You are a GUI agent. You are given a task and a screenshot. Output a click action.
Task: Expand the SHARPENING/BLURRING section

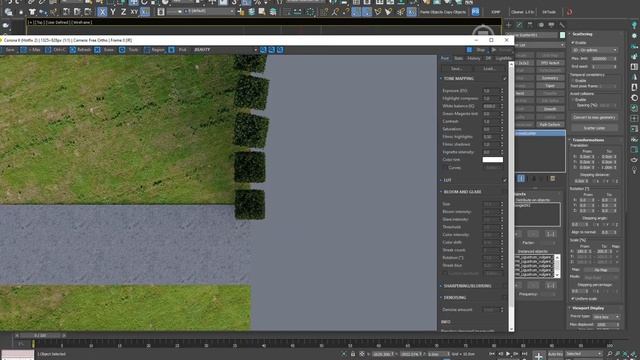[x=467, y=286]
